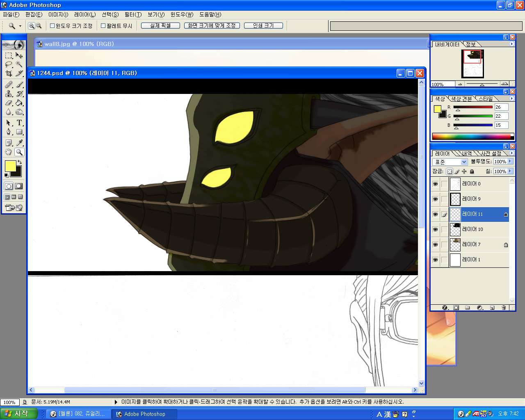Toggle lock position option
The height and width of the screenshot is (420, 525).
pos(464,171)
